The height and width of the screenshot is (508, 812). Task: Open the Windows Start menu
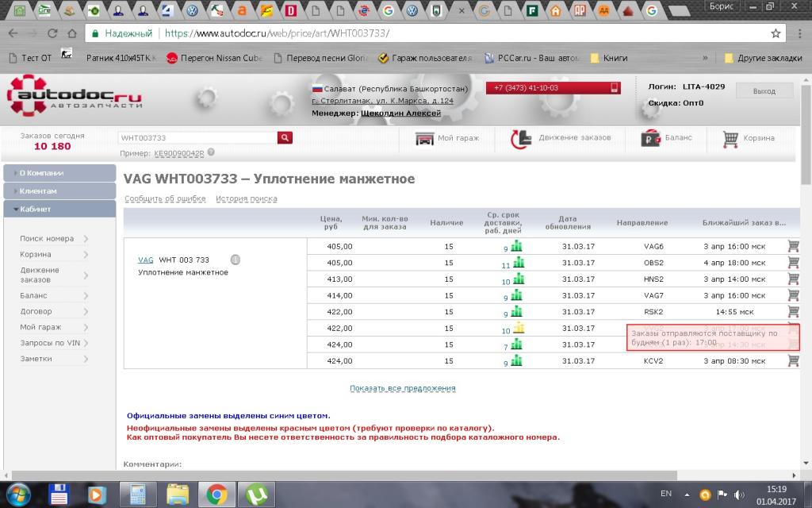click(18, 495)
